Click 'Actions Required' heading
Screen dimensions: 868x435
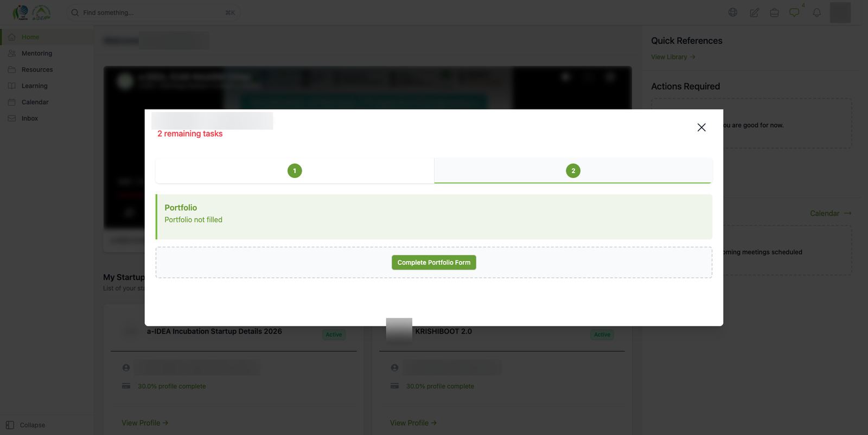[686, 86]
